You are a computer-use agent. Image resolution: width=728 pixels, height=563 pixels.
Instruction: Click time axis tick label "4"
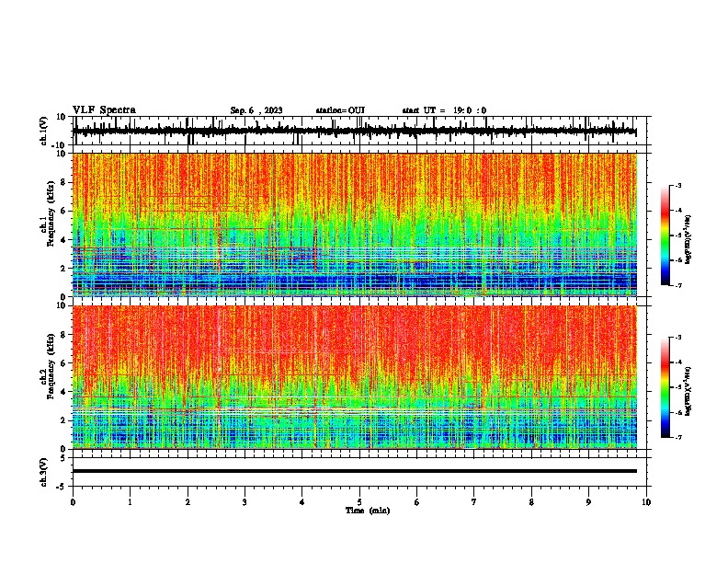point(302,502)
